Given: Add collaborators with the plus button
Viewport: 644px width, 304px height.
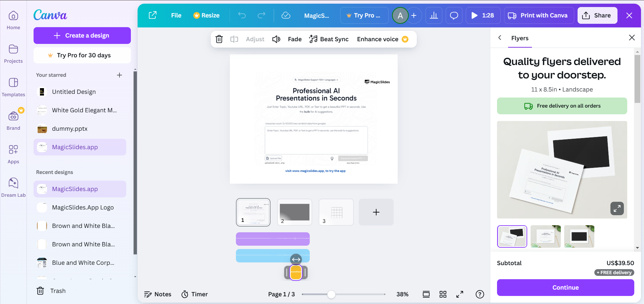Looking at the screenshot, I should [414, 15].
